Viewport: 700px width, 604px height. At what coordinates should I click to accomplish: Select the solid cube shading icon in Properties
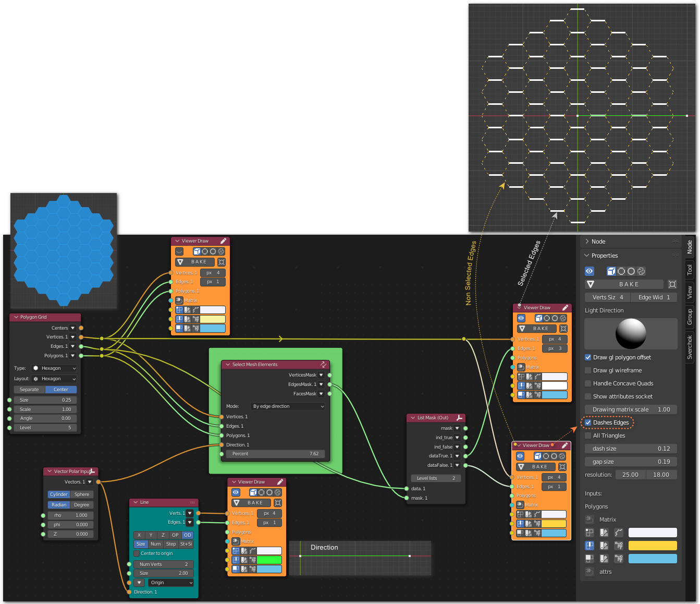point(611,271)
